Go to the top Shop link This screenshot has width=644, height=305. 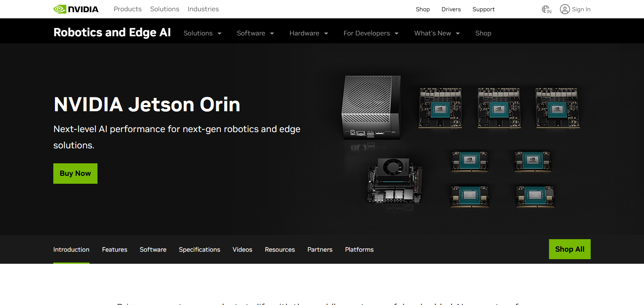point(423,9)
